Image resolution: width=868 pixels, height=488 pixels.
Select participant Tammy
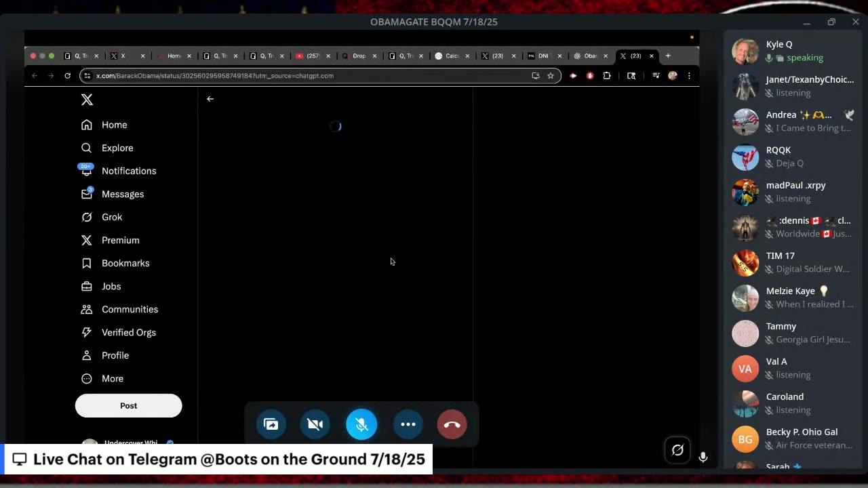(x=793, y=333)
